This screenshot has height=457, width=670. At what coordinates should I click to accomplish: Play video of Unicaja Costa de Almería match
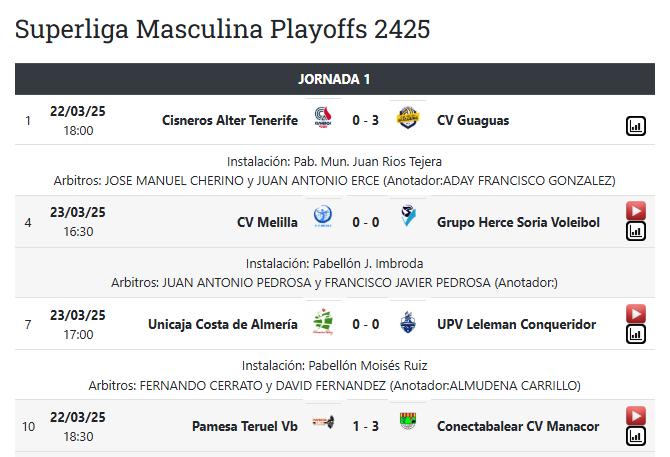(636, 313)
